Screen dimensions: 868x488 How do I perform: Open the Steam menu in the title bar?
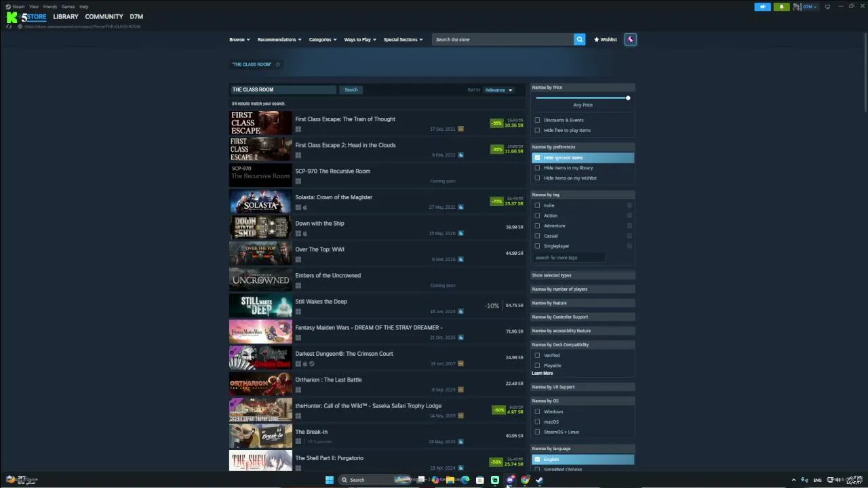coord(18,7)
